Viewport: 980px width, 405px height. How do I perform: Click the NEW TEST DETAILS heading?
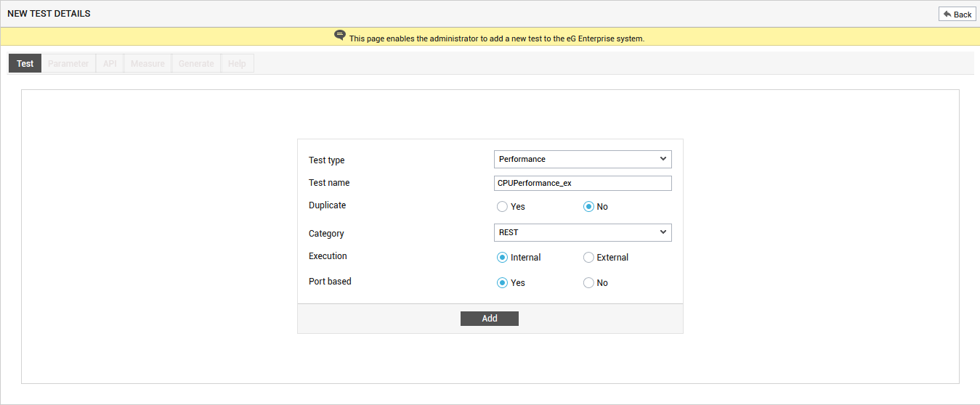coord(49,14)
